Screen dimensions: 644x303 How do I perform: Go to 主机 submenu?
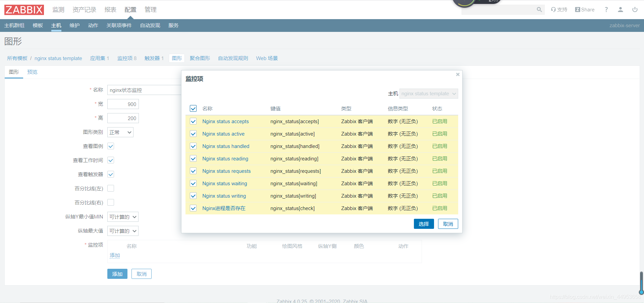point(56,26)
